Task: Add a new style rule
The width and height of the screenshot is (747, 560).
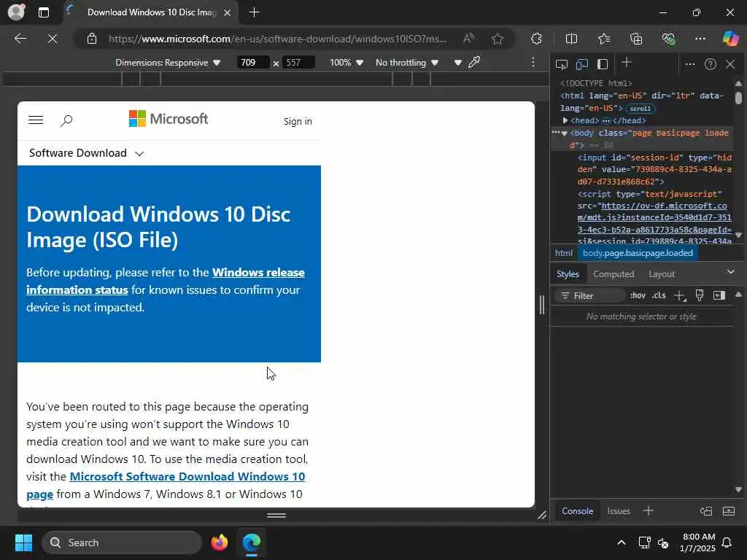Action: (x=679, y=296)
